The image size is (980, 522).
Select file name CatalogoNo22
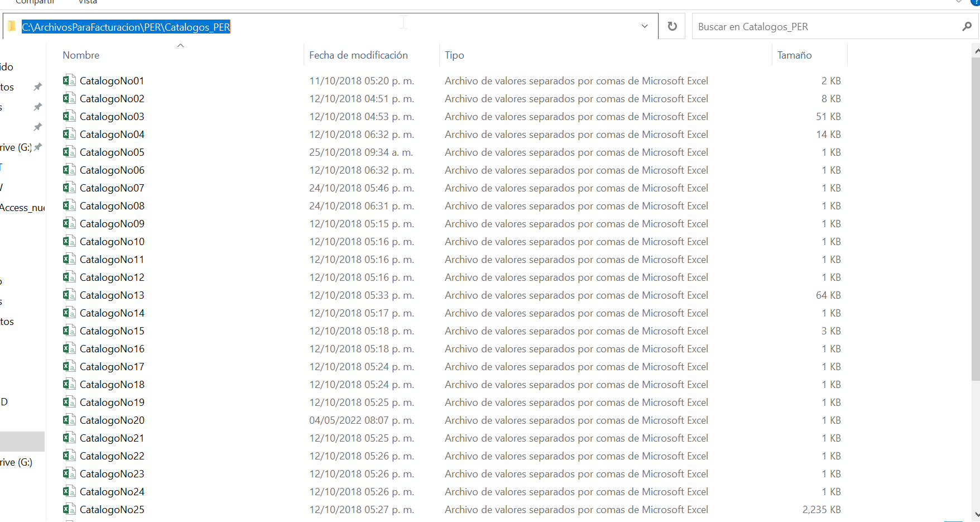coord(112,456)
